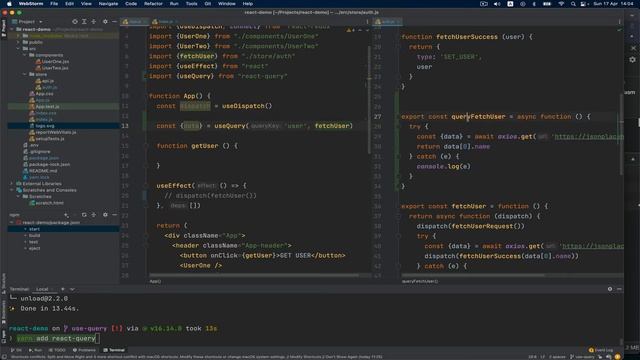Hide the Terminal panel with minus icon
Viewport: 640px width, 360px height.
tap(619, 289)
